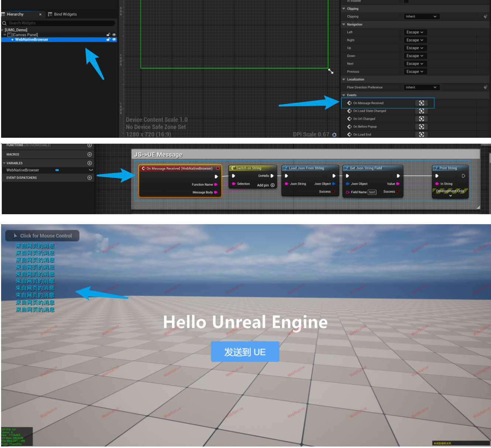Add the On Url Changed event
Viewport: 491px width, 448px height.
421,119
